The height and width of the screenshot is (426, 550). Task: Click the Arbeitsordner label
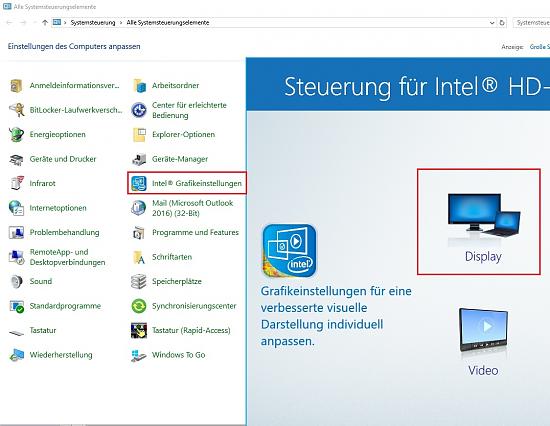[175, 86]
